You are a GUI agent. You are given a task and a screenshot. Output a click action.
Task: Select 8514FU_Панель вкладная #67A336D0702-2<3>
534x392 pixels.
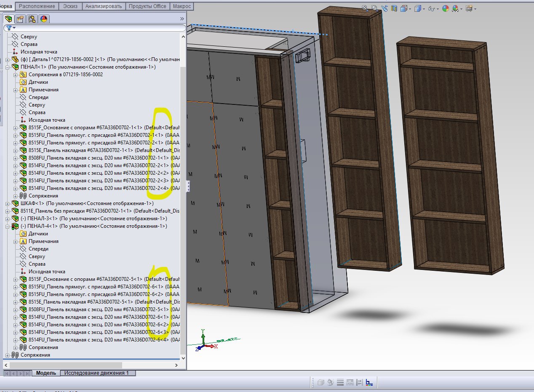pyautogui.click(x=104, y=181)
